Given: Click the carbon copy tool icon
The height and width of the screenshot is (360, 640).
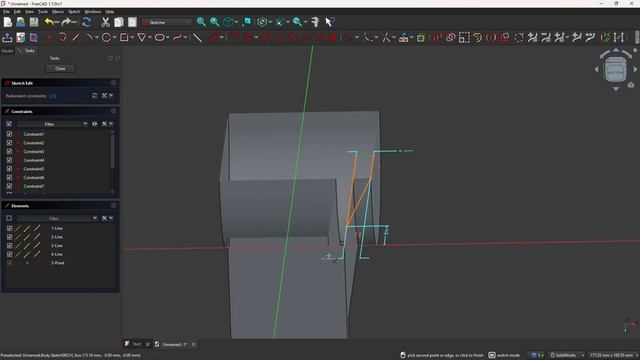Looking at the screenshot, I should click(x=421, y=38).
